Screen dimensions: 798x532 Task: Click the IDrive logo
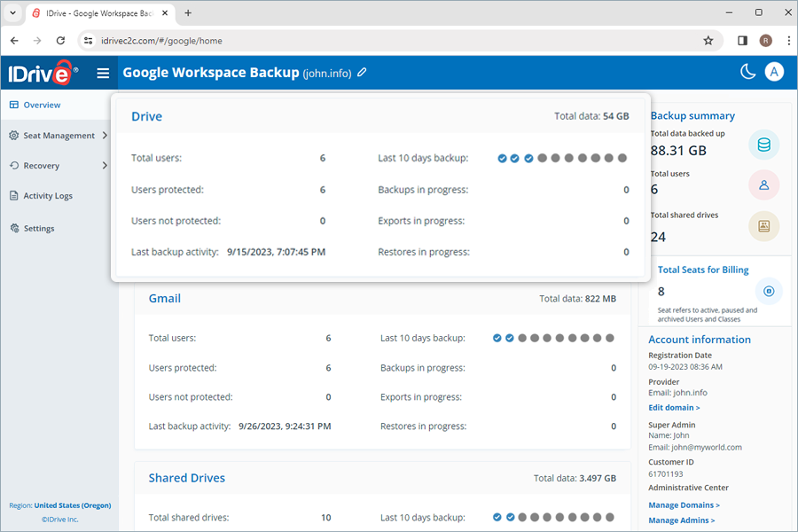(x=43, y=73)
